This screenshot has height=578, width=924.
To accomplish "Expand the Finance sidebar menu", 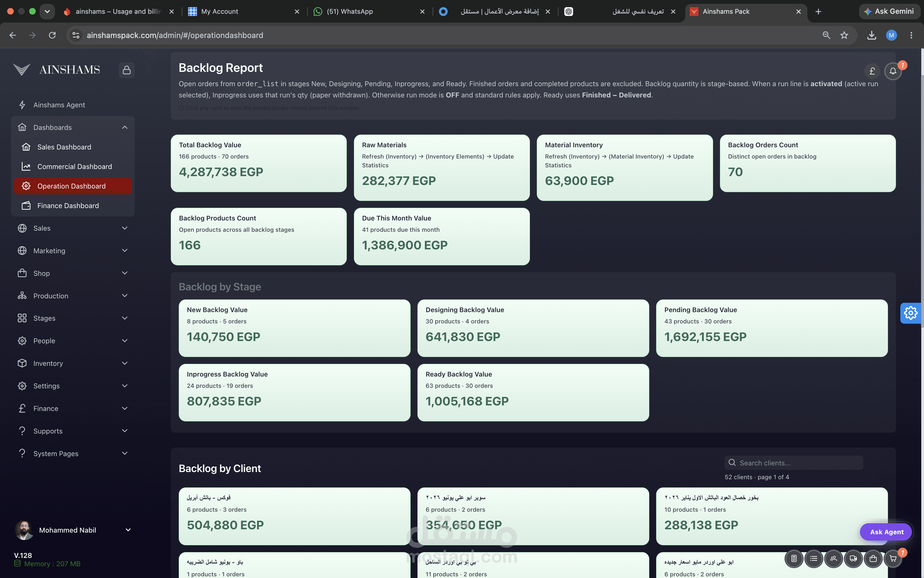I will [x=73, y=408].
